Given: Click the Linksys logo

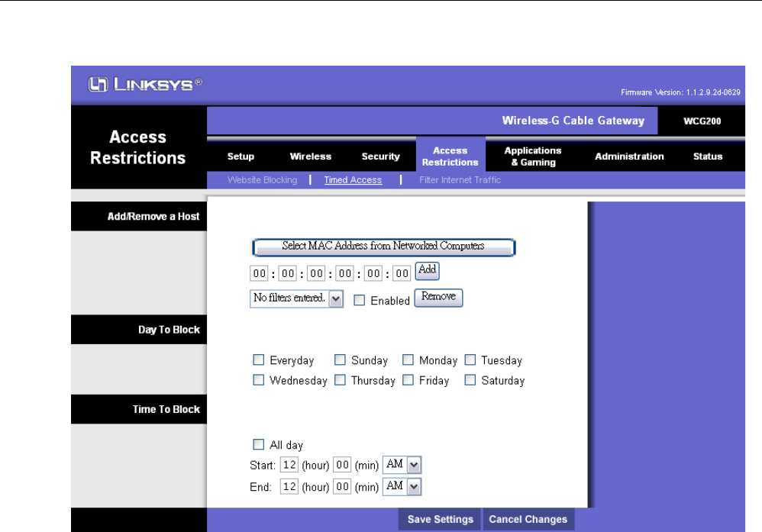Looking at the screenshot, I should [145, 84].
